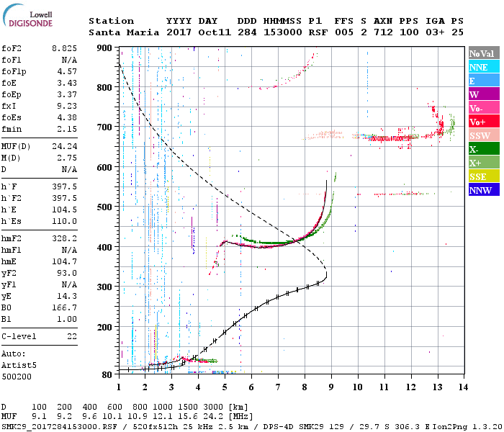The image size is (504, 432).
Task: Click the Artist5 auto-scaling label
Action: pos(19,366)
